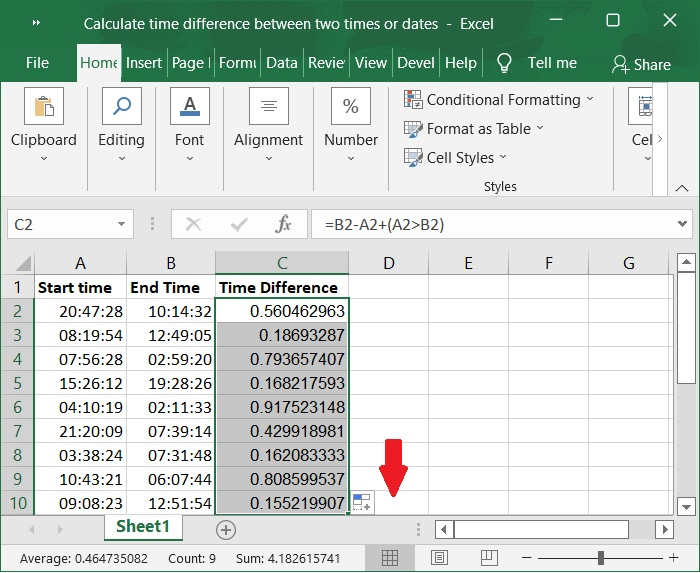
Task: Switch to Normal view in status bar
Action: click(391, 557)
